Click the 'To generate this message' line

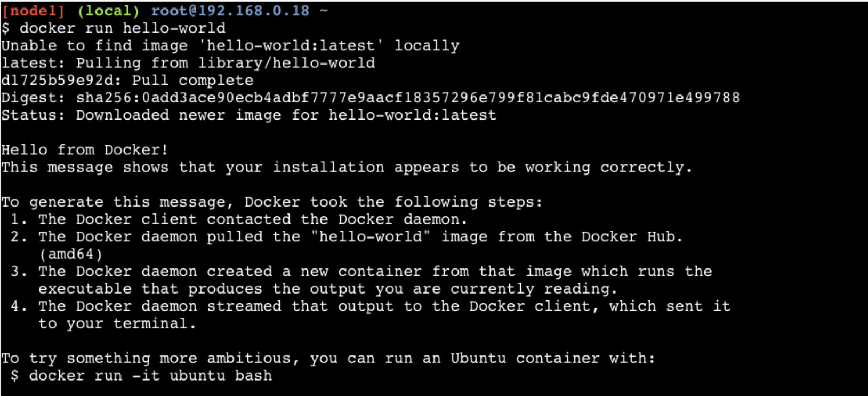tap(271, 202)
